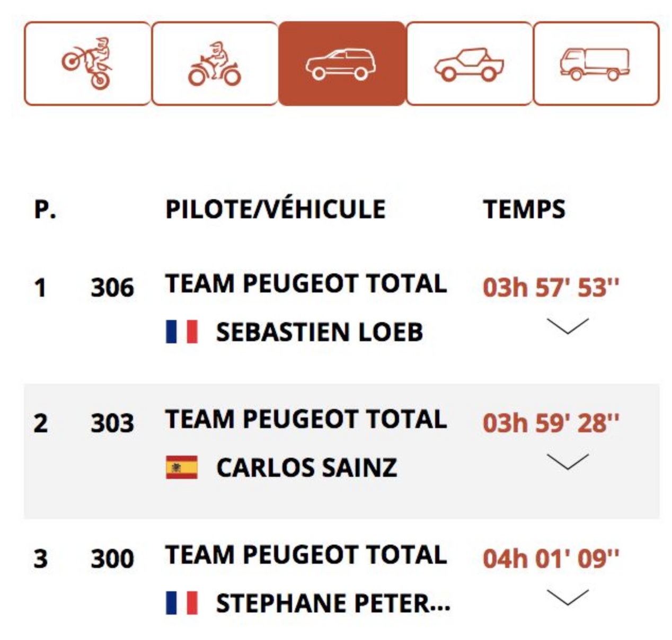Expand details under Sebastien Loeb's time
The height and width of the screenshot is (640, 672).
tap(568, 326)
